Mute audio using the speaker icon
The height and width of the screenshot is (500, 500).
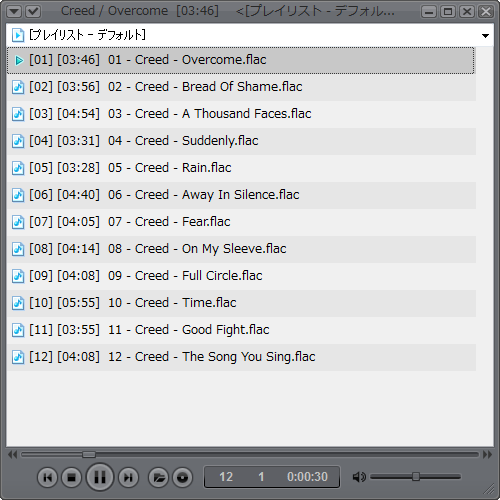coord(359,477)
